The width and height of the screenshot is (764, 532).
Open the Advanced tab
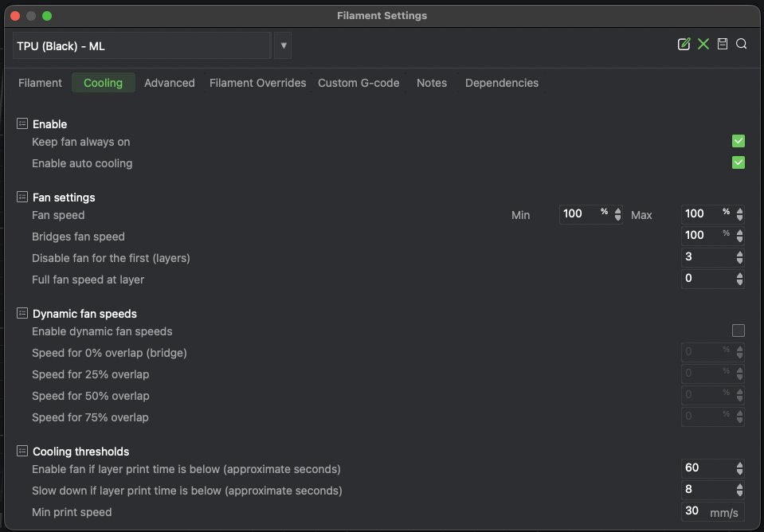click(x=170, y=83)
